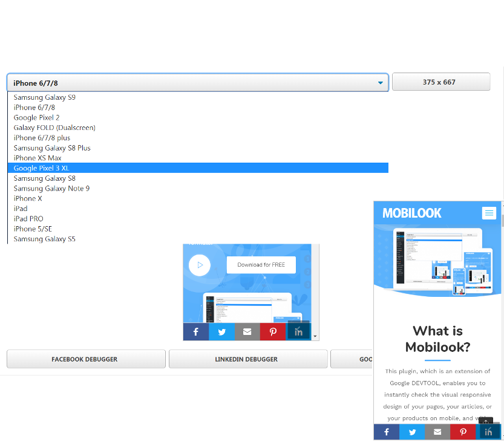The height and width of the screenshot is (442, 504).
Task: Open the LINKEDIN DEBUGGER button
Action: point(248,359)
